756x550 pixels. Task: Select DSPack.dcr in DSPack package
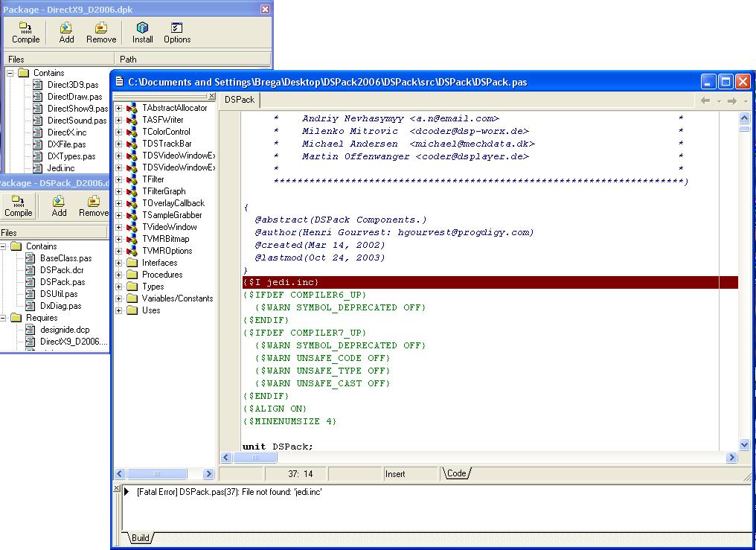pyautogui.click(x=62, y=270)
